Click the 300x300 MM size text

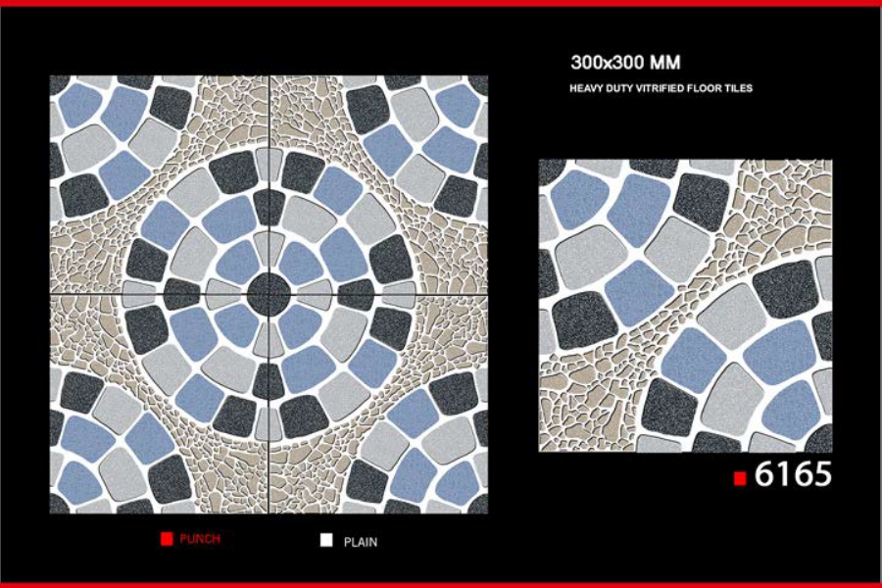(x=625, y=62)
